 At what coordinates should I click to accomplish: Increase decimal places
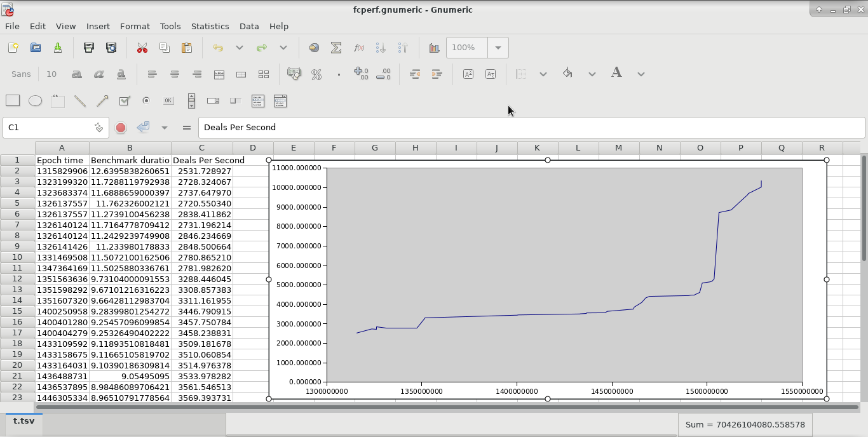(x=361, y=74)
